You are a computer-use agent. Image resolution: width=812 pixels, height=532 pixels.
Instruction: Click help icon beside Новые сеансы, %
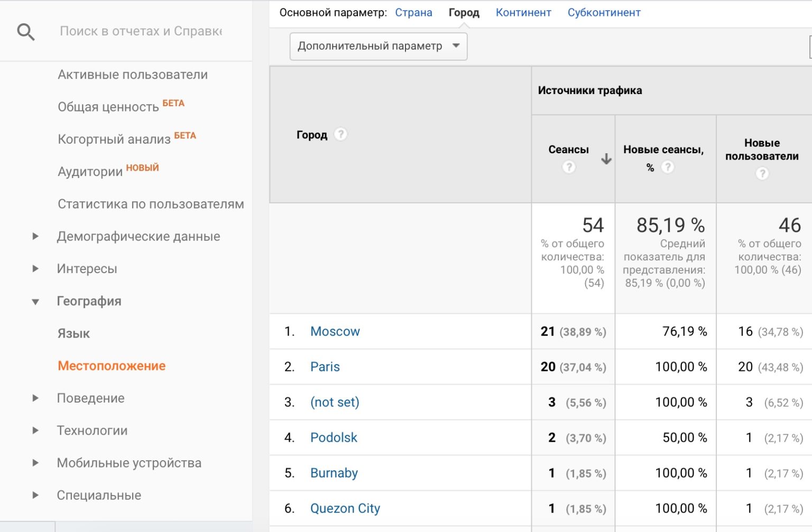tap(668, 167)
